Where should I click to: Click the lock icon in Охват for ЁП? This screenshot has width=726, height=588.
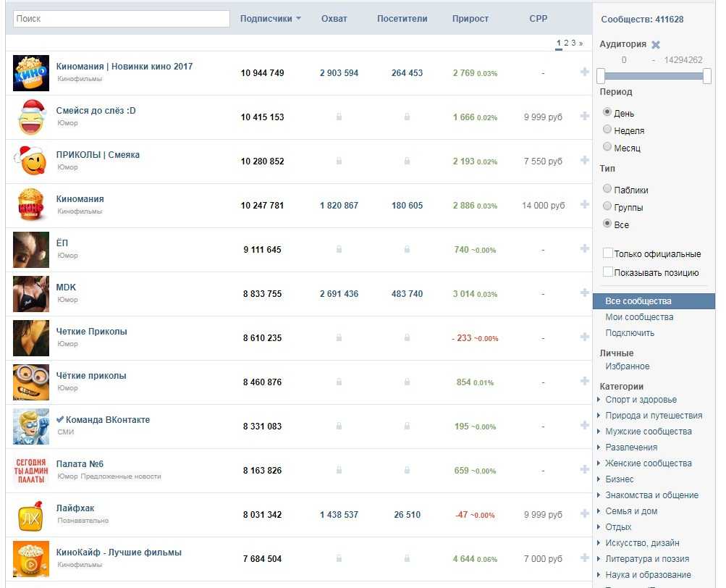tap(339, 249)
